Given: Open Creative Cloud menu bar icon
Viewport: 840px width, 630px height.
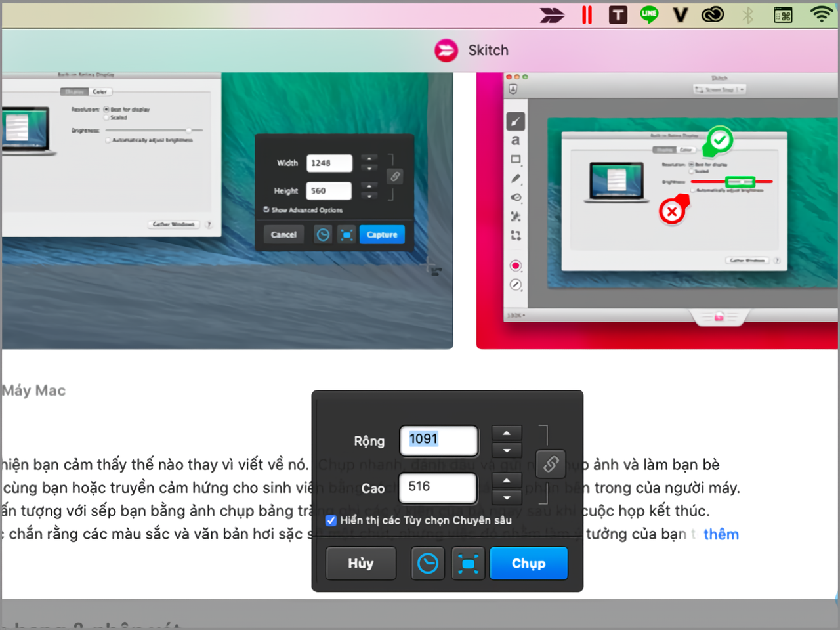Looking at the screenshot, I should [713, 14].
